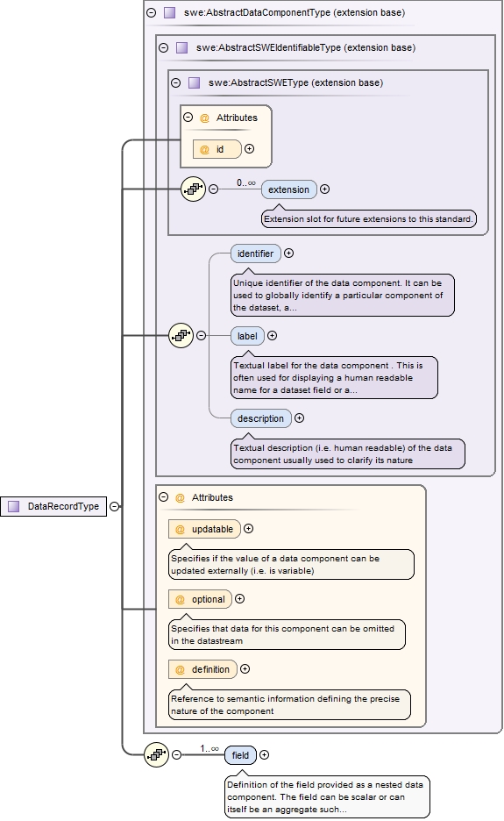
Task: Expand the description element
Action: [x=300, y=418]
